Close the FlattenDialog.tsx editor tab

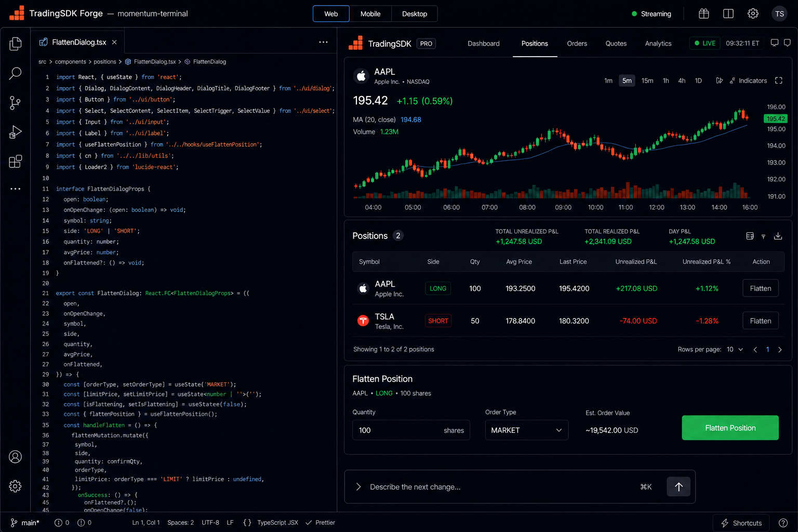114,42
